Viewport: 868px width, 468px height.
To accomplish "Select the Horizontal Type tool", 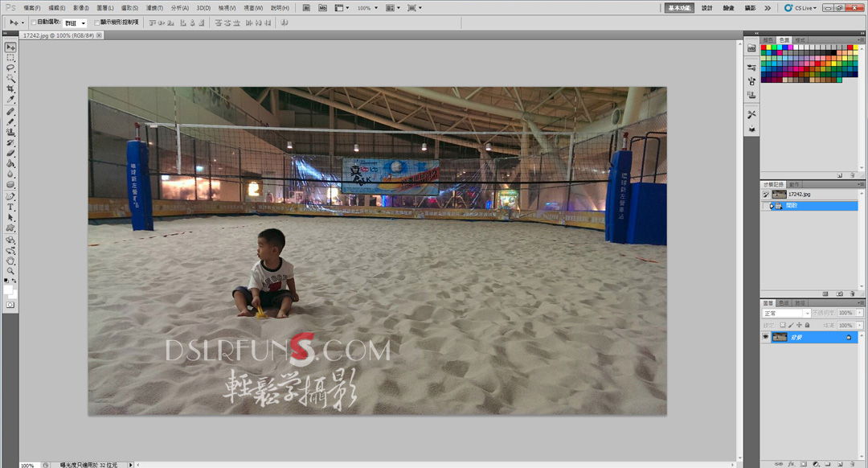I will tap(10, 207).
